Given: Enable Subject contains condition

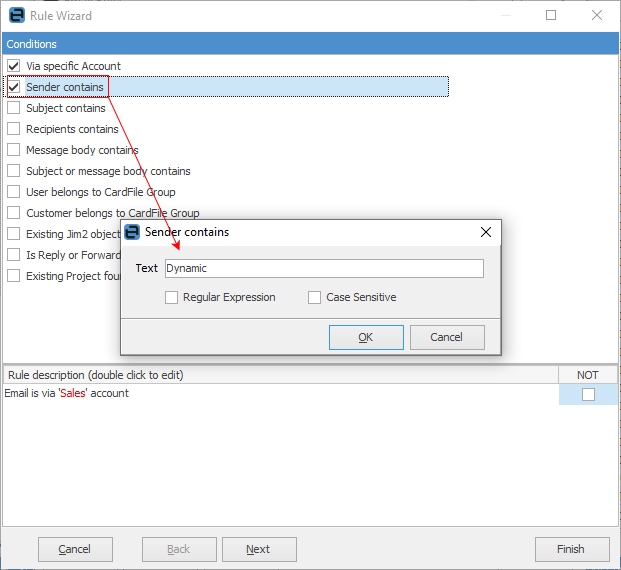Looking at the screenshot, I should [x=13, y=108].
